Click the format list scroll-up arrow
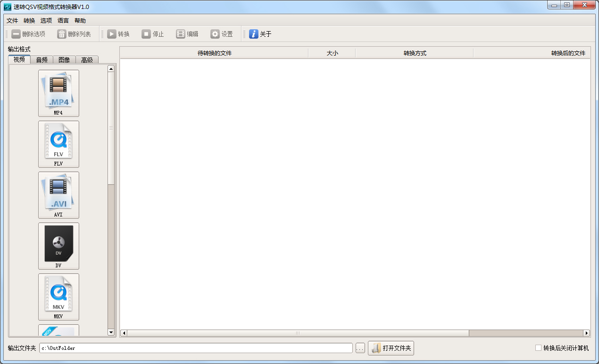599x364 pixels. pos(111,69)
